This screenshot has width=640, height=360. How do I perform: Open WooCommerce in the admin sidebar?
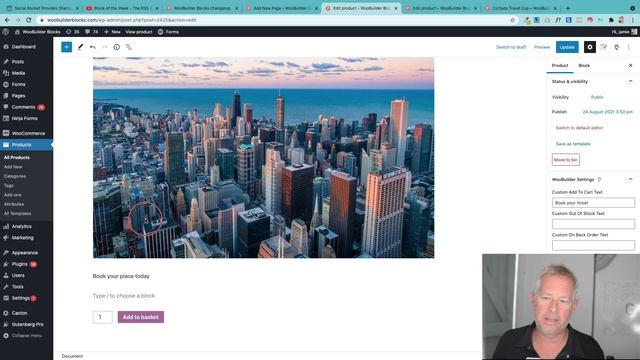click(x=27, y=133)
